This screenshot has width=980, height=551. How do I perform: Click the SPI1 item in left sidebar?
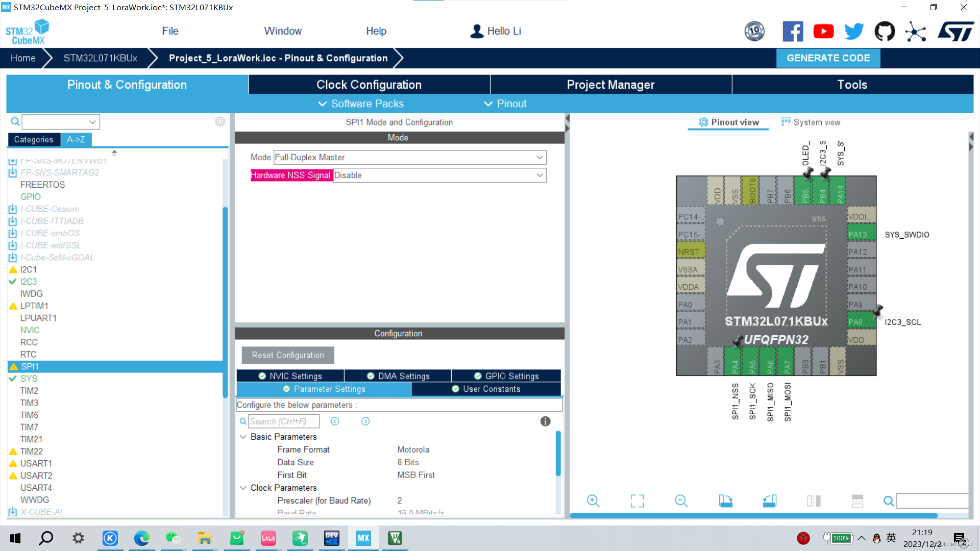(x=30, y=367)
